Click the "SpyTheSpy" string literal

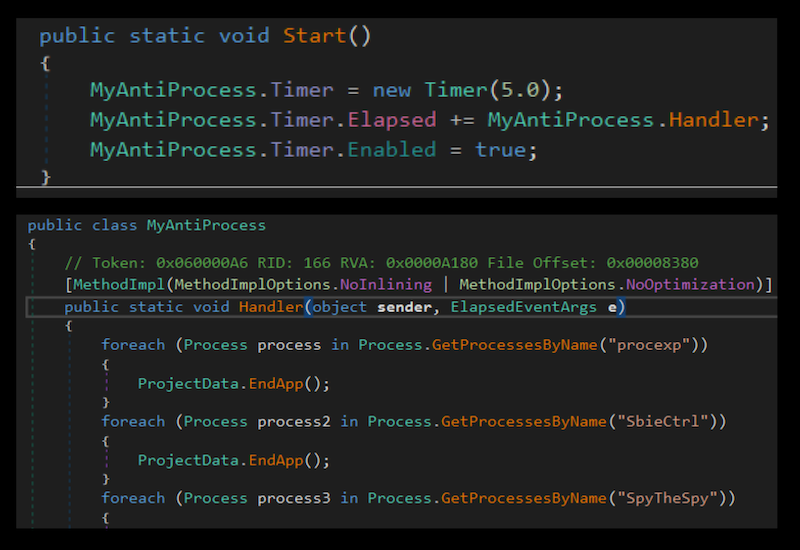pos(667,498)
